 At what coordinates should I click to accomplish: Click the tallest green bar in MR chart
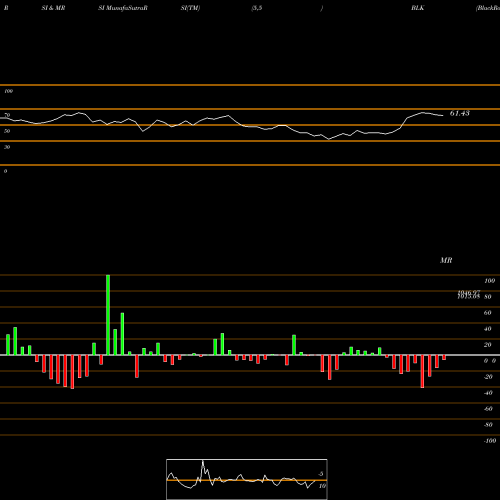(x=108, y=315)
